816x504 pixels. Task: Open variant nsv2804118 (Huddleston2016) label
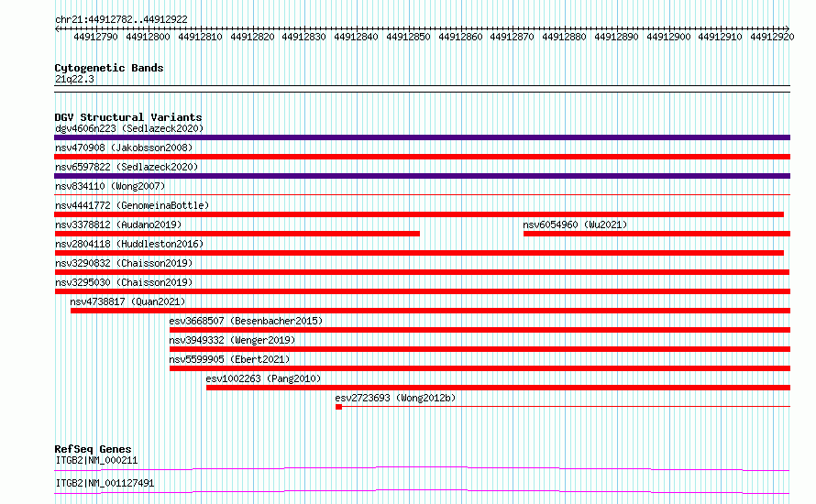click(x=129, y=244)
